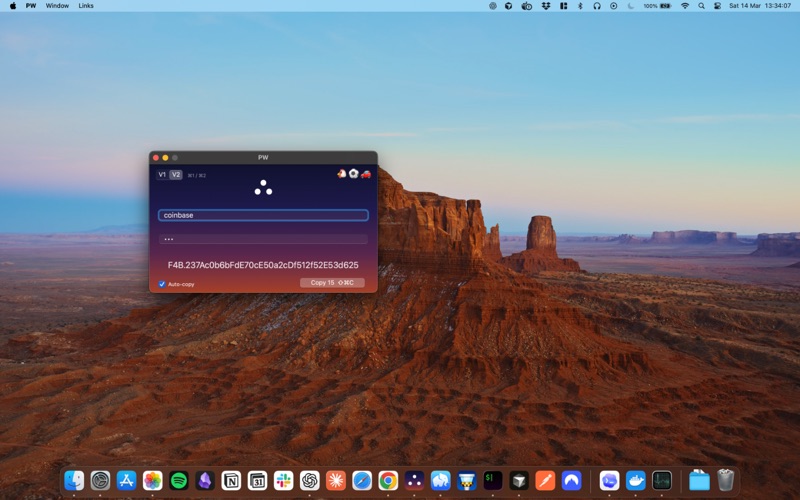The width and height of the screenshot is (800, 500).
Task: Open Safari from the Dock
Action: 362,480
